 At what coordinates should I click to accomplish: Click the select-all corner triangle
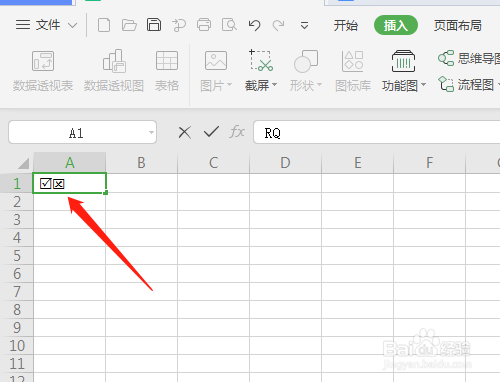(x=23, y=163)
